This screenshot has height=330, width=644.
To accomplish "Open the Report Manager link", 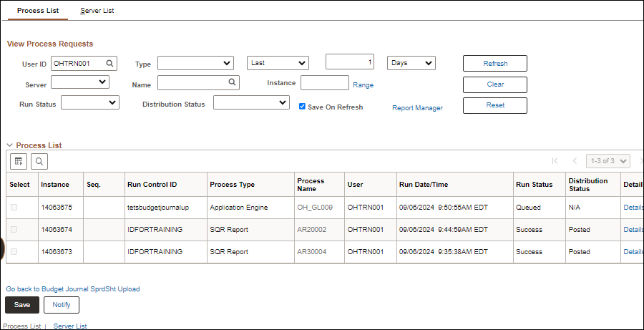I will (x=417, y=108).
